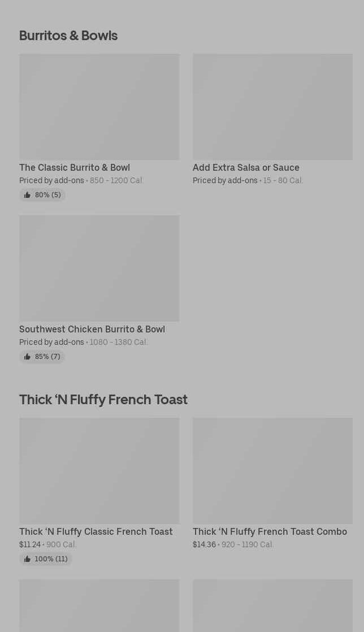This screenshot has height=632, width=364.
Task: Select Thick 'N Fluffy French Toast Combo title
Action: click(270, 531)
